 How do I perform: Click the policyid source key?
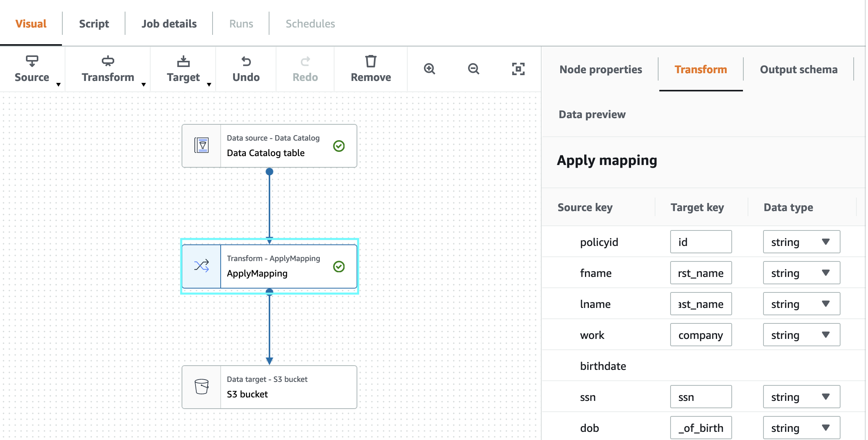599,242
